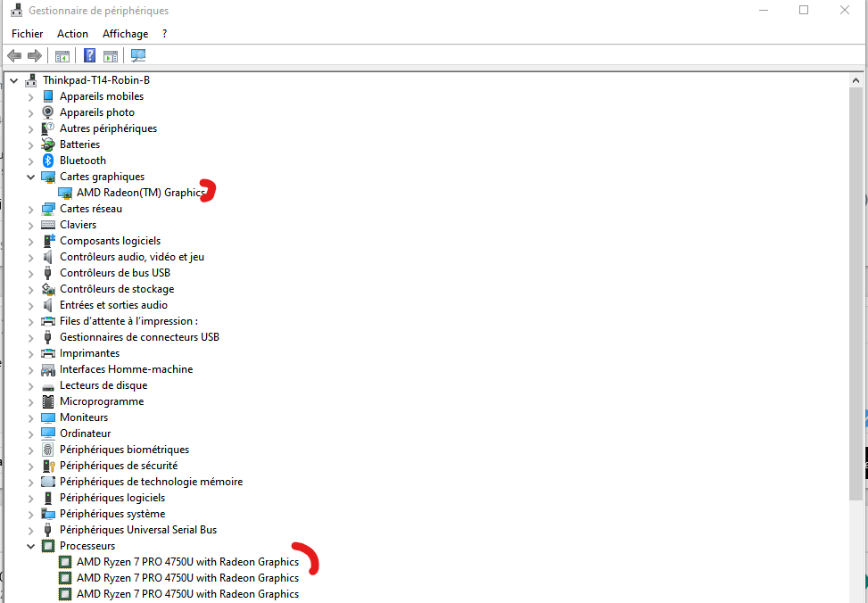This screenshot has width=868, height=603.
Task: Expand the Batteries category
Action: [x=31, y=145]
